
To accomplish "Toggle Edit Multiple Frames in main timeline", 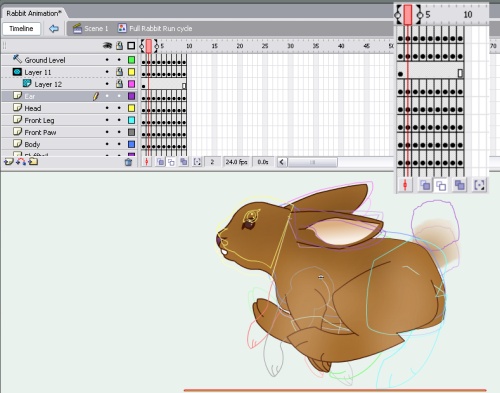I will [183, 162].
